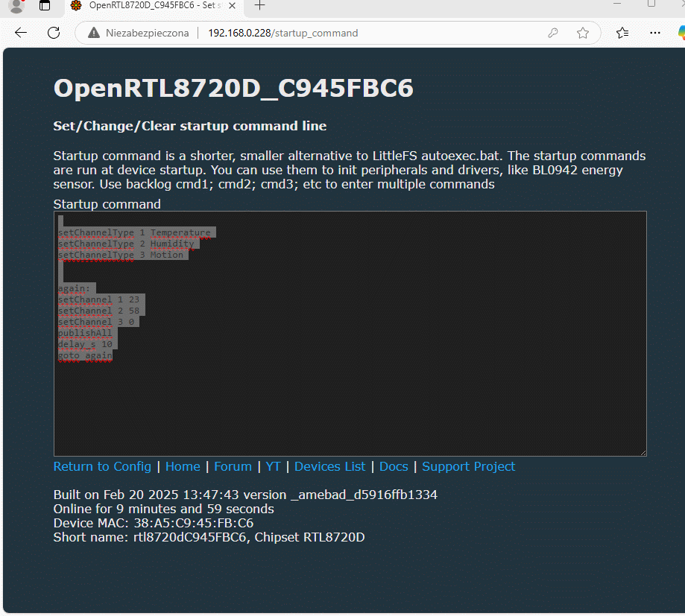Viewport: 685px width, 616px height.
Task: Click inside the Startup command text area
Action: pos(350,334)
